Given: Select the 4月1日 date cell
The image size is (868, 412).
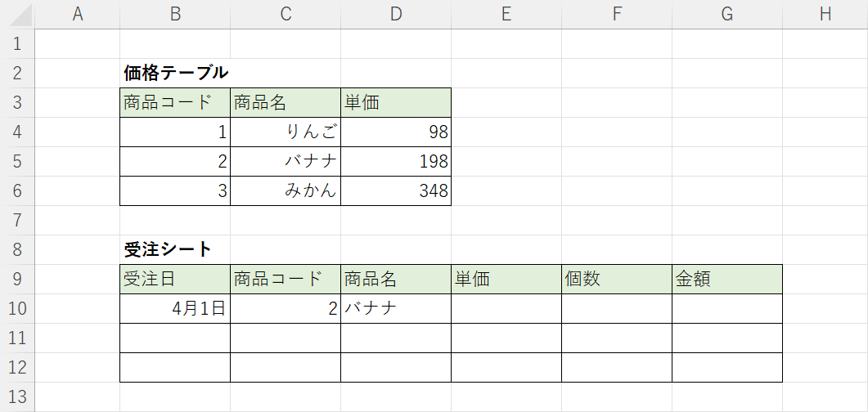Looking at the screenshot, I should pyautogui.click(x=175, y=308).
